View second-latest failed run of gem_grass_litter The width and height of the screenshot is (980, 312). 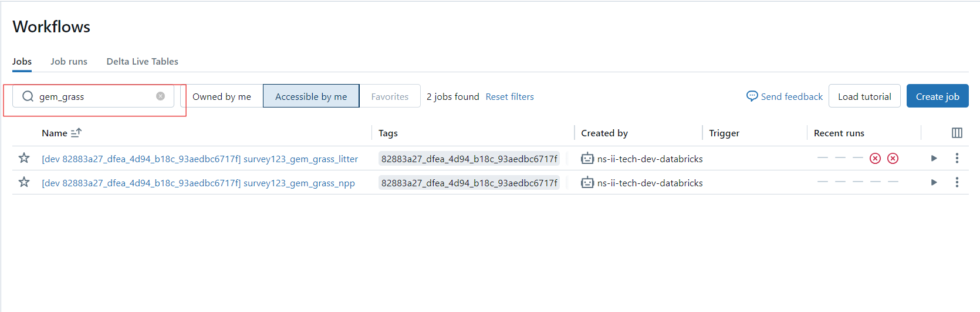pos(875,158)
